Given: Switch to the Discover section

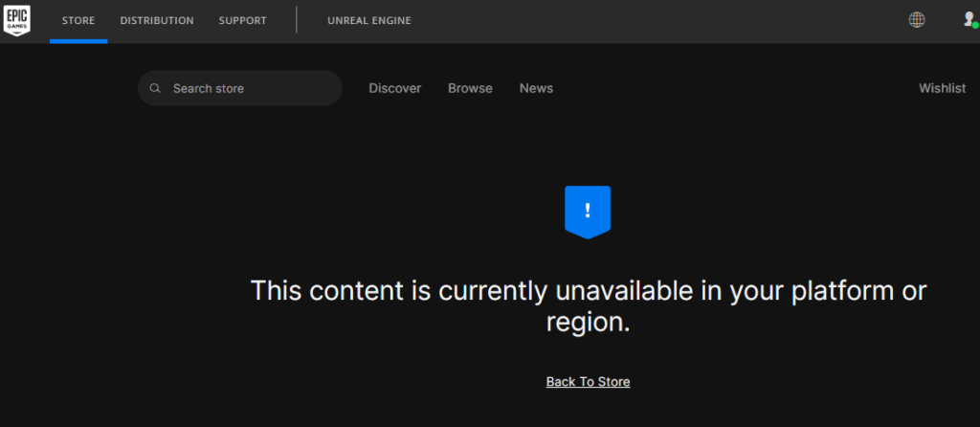Looking at the screenshot, I should tap(395, 88).
